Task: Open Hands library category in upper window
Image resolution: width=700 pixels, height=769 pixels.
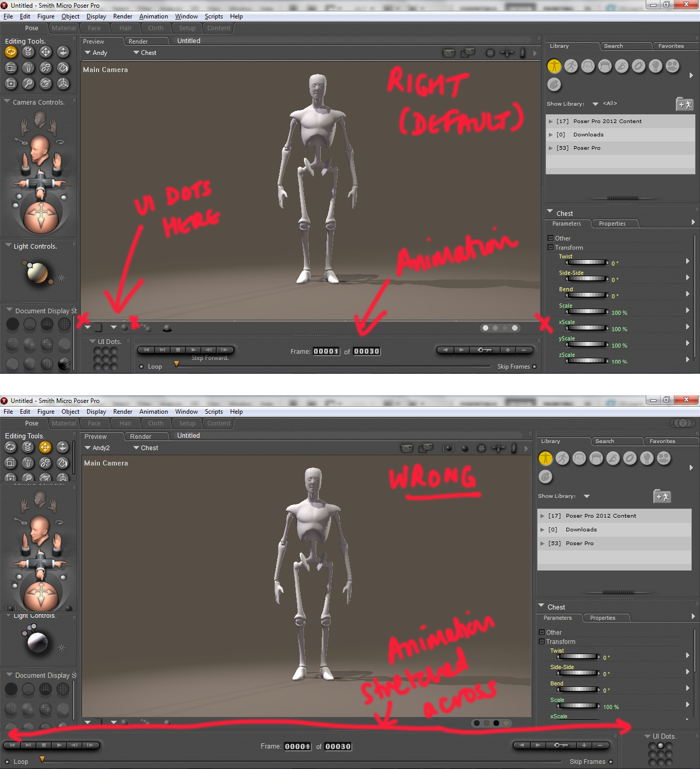Action: click(x=622, y=66)
